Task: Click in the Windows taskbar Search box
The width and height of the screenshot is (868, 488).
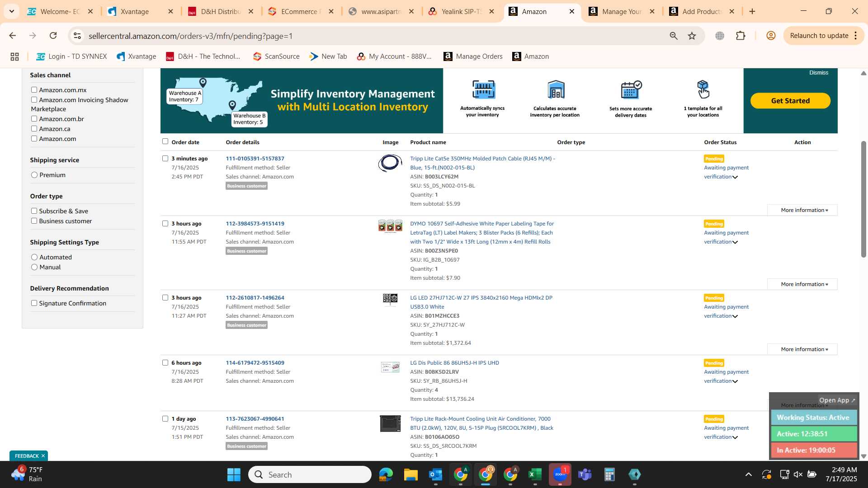Action: tap(310, 474)
